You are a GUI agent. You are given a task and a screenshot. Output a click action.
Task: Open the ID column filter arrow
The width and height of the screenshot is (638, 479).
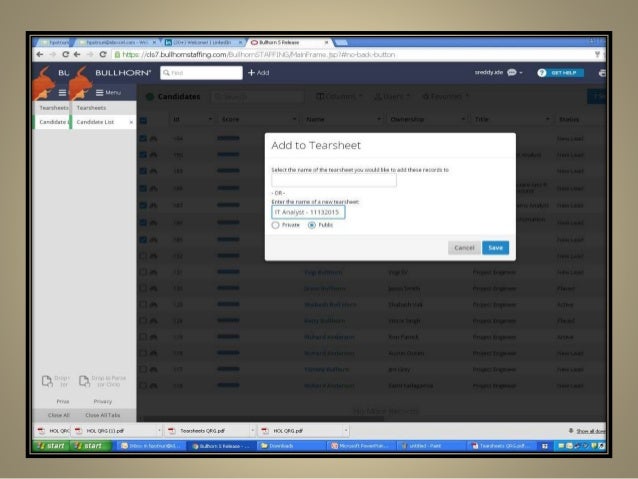(210, 119)
